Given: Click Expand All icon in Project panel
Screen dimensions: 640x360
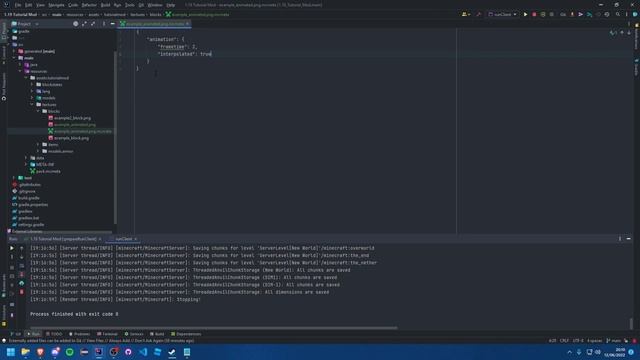Looking at the screenshot, I should point(84,24).
